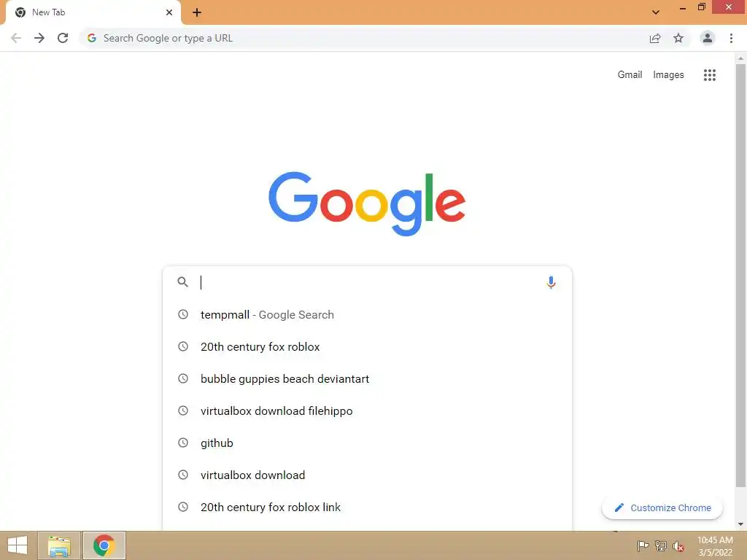747x560 pixels.
Task: Select the github suggestion
Action: pyautogui.click(x=367, y=443)
